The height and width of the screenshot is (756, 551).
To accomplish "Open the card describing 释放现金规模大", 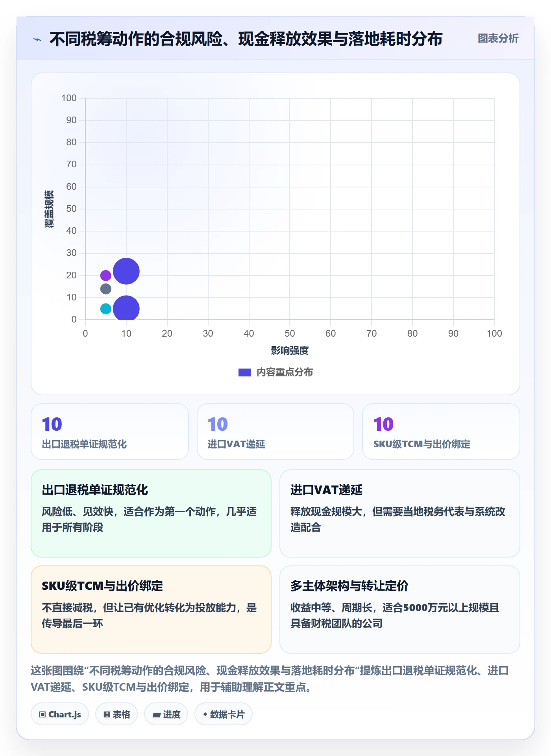I will click(x=400, y=513).
